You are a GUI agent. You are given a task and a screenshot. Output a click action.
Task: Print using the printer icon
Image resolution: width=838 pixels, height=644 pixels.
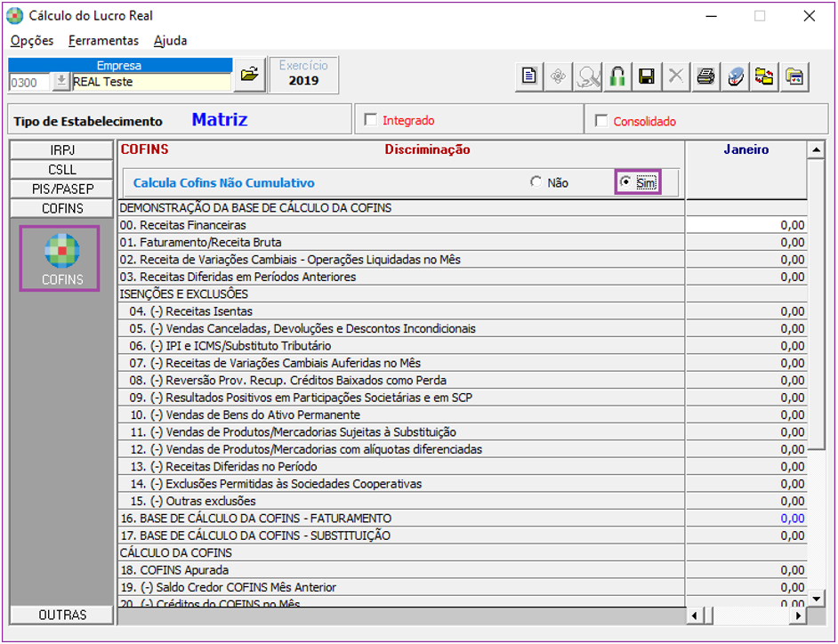(x=705, y=76)
